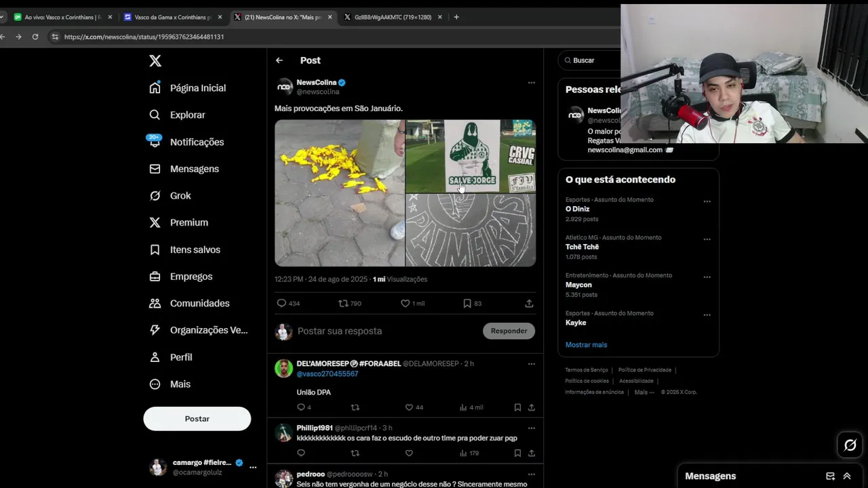
Task: Open options for Maycon trend
Action: [x=707, y=277]
